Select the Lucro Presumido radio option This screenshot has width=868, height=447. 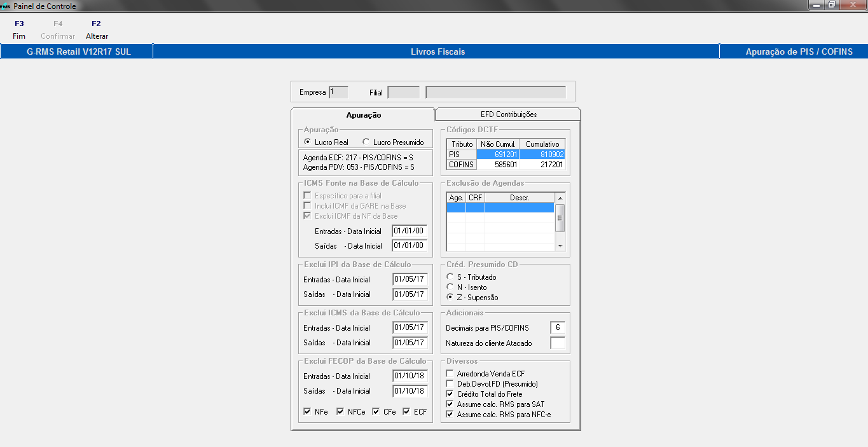(366, 142)
